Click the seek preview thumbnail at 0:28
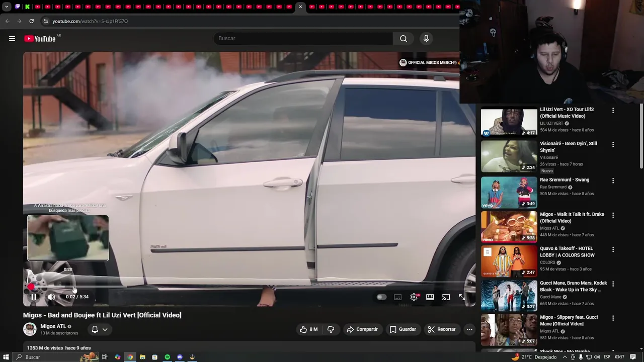This screenshot has width=644, height=362. click(68, 238)
